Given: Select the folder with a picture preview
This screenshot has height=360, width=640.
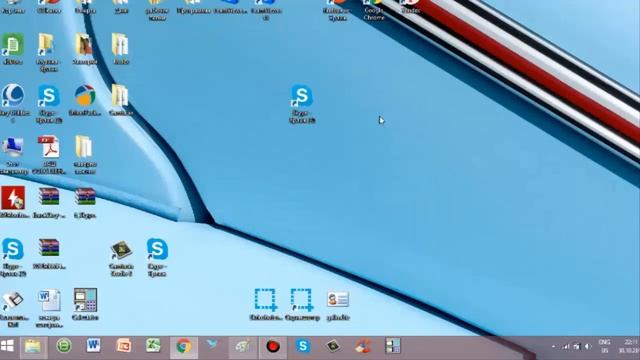Looking at the screenshot, I should pos(85,49).
